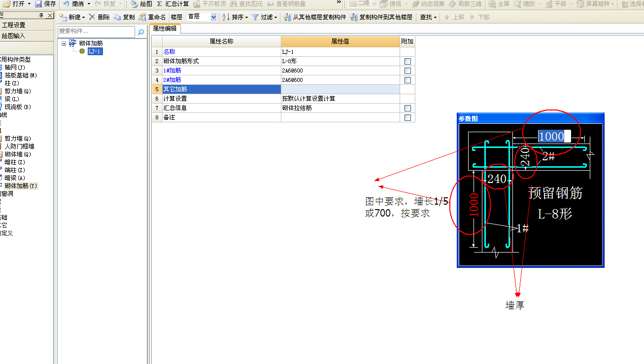Screen dimensions: 644x364
Task: Open the dropdown arrow next to 新建
Action: 83,17
